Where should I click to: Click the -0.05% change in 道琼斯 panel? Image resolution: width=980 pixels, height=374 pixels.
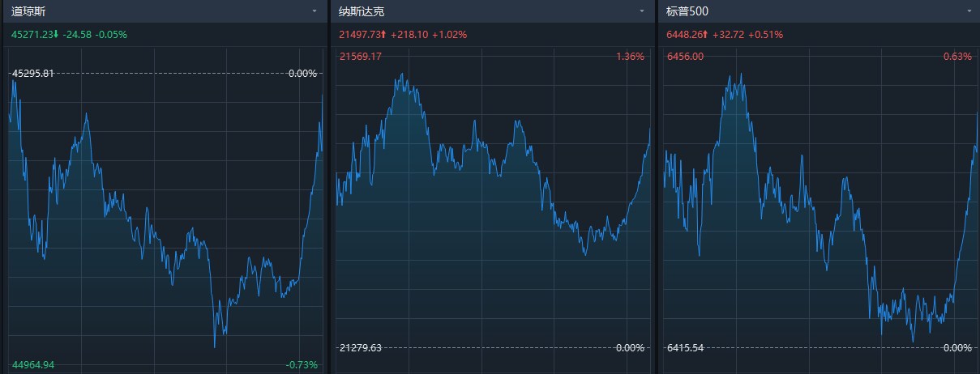(x=111, y=34)
